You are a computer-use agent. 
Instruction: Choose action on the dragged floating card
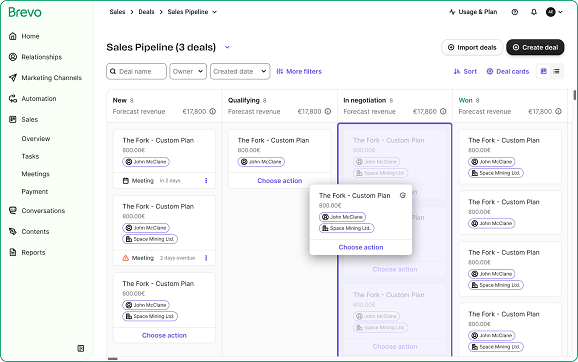click(361, 247)
